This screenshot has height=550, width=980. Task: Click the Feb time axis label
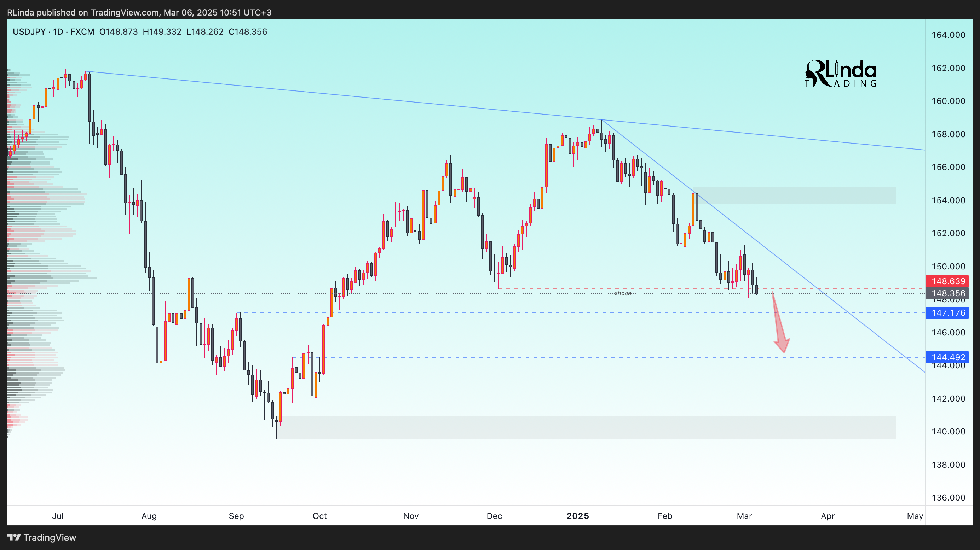pyautogui.click(x=665, y=516)
